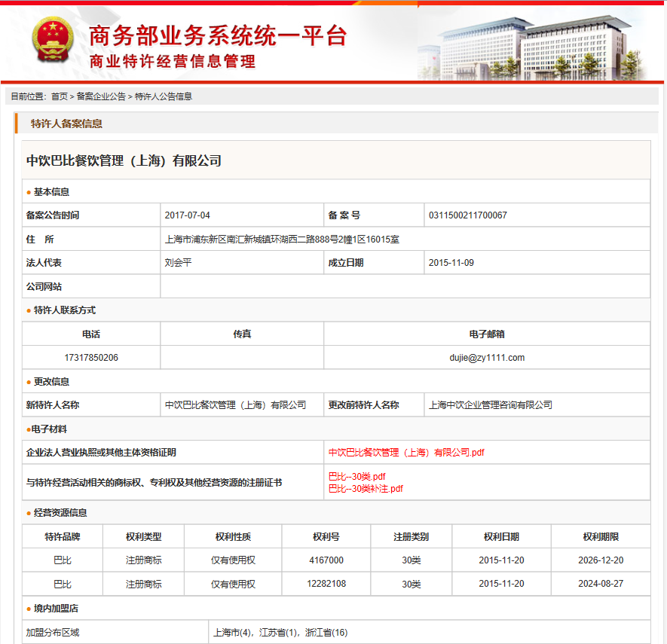Image resolution: width=667 pixels, height=644 pixels.
Task: Click expiry date 2026-12-20
Action: click(x=601, y=560)
